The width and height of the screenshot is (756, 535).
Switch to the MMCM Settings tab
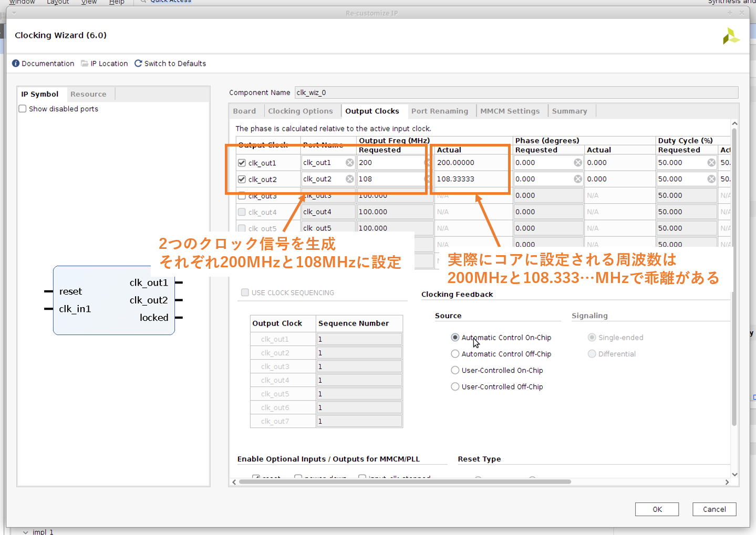(x=510, y=111)
